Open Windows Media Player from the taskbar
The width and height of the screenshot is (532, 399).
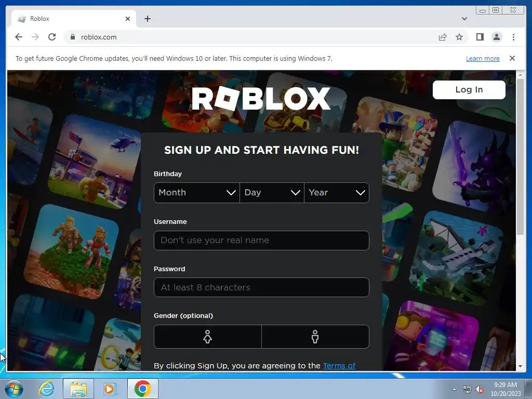coord(110,389)
